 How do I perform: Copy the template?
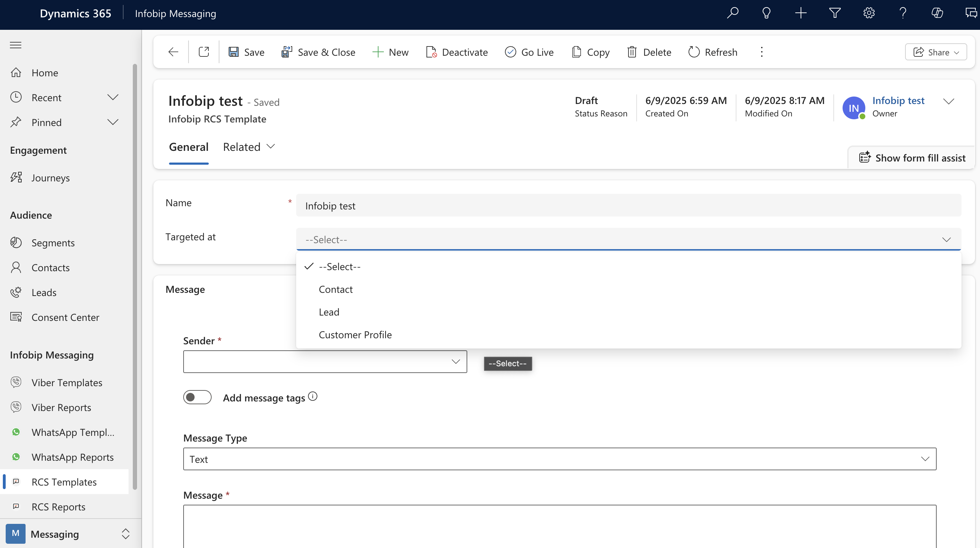point(590,52)
